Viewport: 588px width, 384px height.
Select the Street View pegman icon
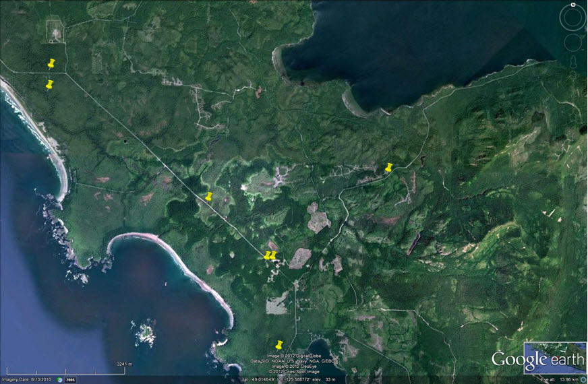click(572, 63)
